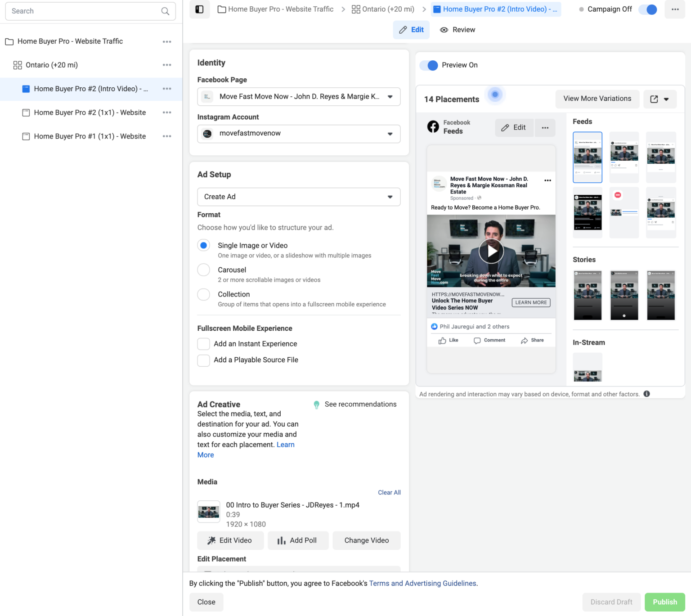691x616 pixels.
Task: Toggle the Preview On switch
Action: 429,65
